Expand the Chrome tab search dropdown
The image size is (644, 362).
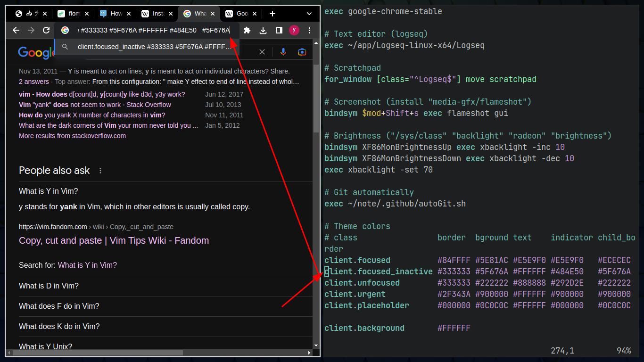(x=309, y=14)
